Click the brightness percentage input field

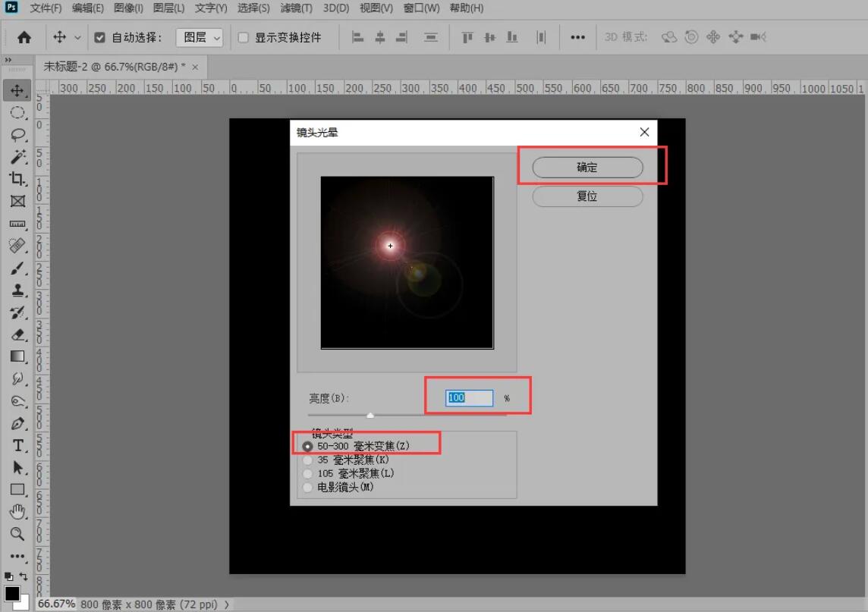[x=470, y=397]
